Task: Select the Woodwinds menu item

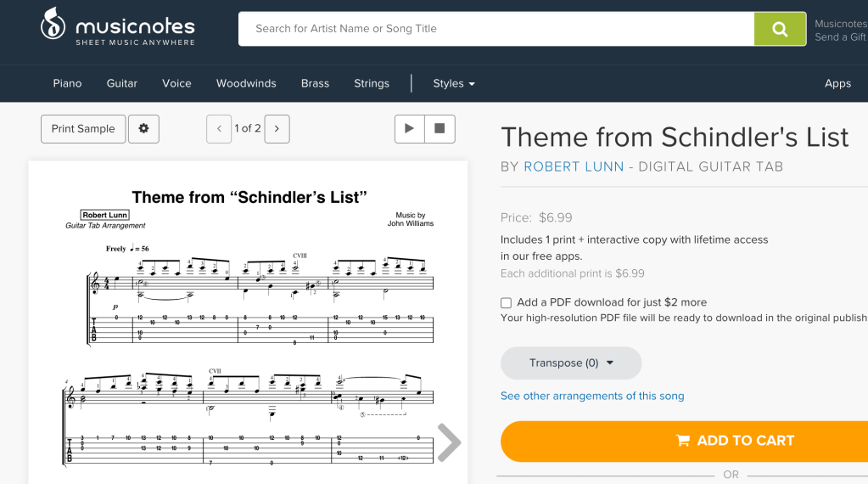Action: tap(246, 83)
